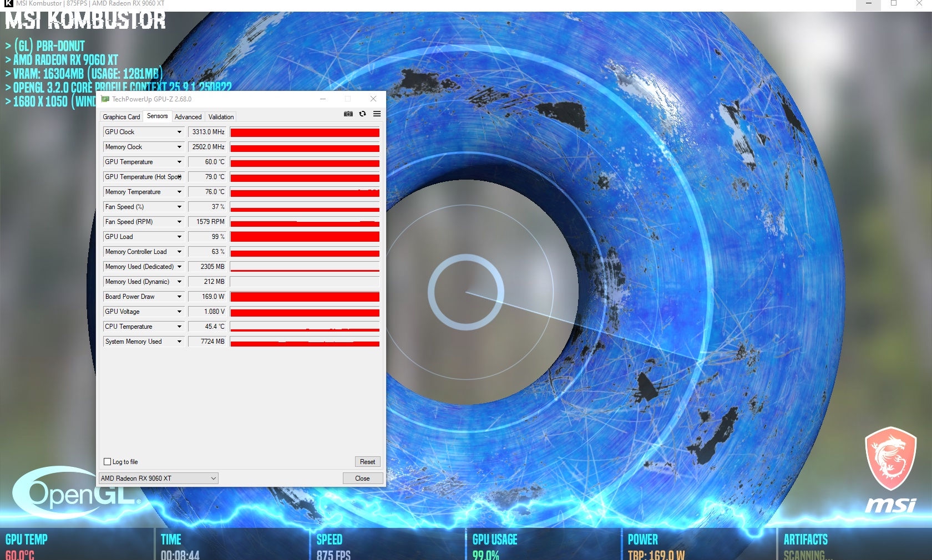Minimize the MSI Kombustor window
Screen dimensions: 932x560
869,4
